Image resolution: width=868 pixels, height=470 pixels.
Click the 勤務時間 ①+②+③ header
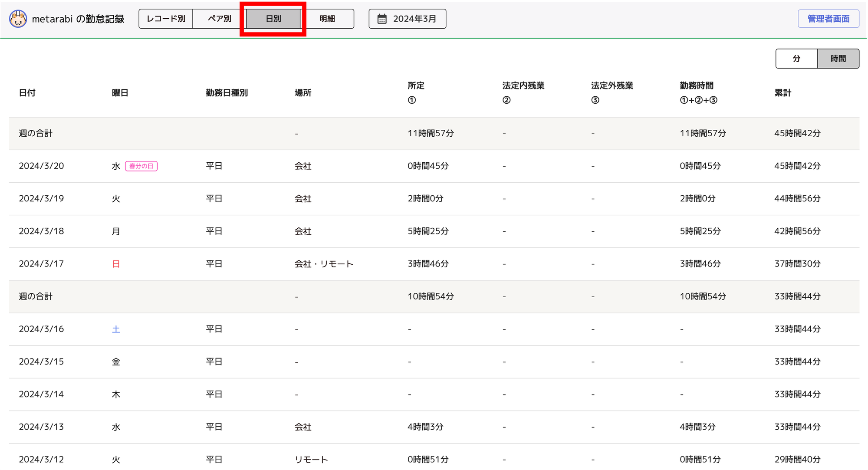(698, 92)
